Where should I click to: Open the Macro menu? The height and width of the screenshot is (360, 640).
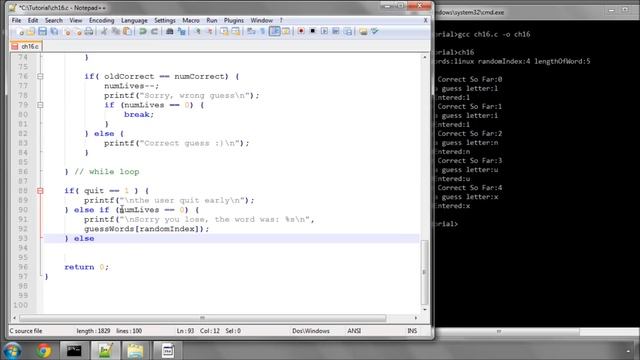coord(191,20)
